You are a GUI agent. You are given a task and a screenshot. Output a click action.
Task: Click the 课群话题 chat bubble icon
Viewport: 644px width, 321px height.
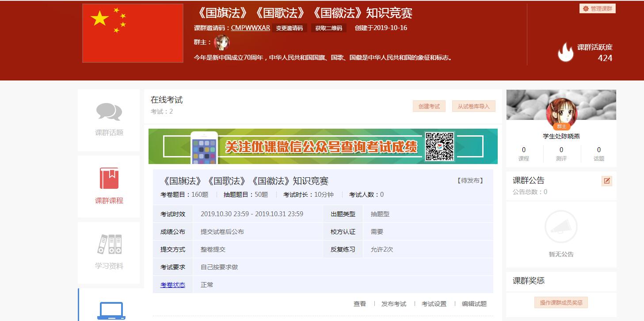tap(109, 112)
